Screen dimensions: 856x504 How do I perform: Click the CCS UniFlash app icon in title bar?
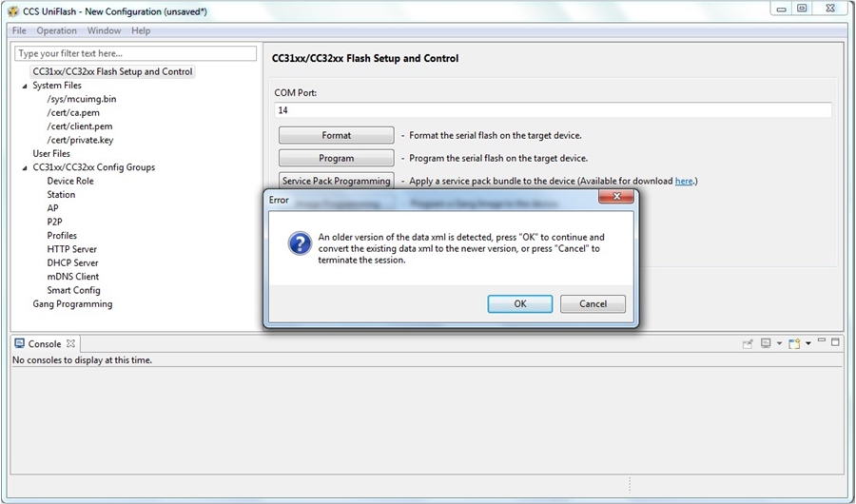tap(13, 11)
